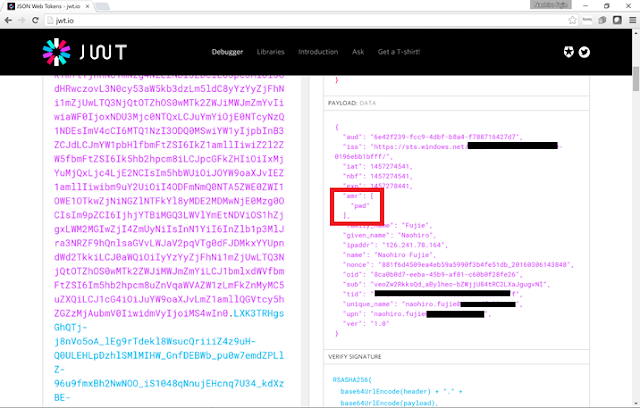Click the name value "Naohiro Fujie"
Image resolution: width=640 pixels, height=408 pixels.
pos(403,255)
